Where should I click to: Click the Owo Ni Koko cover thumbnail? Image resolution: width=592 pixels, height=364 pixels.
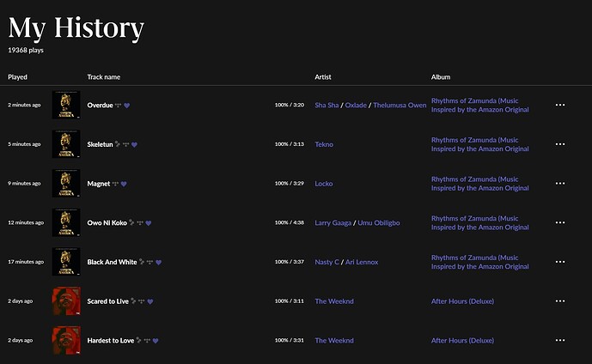pyautogui.click(x=66, y=222)
